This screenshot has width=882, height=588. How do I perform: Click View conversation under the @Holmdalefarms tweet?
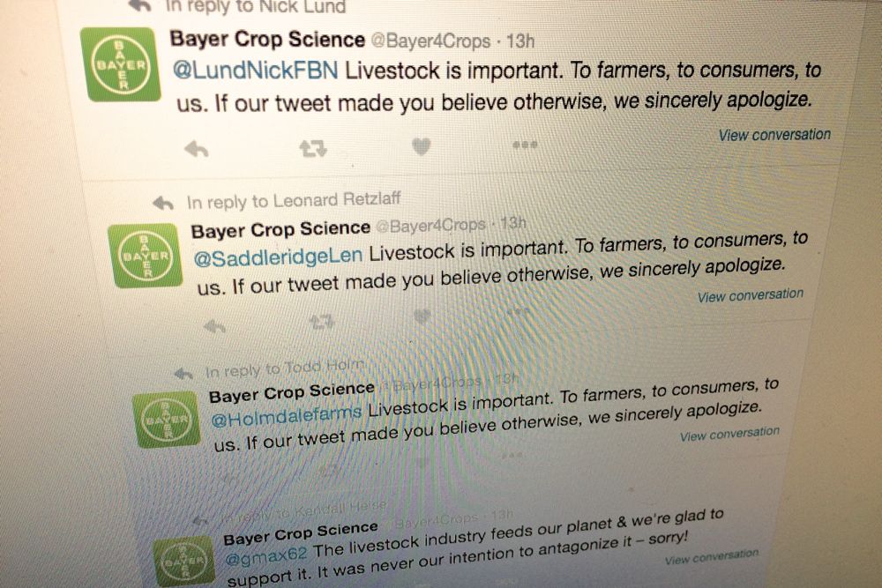point(729,434)
